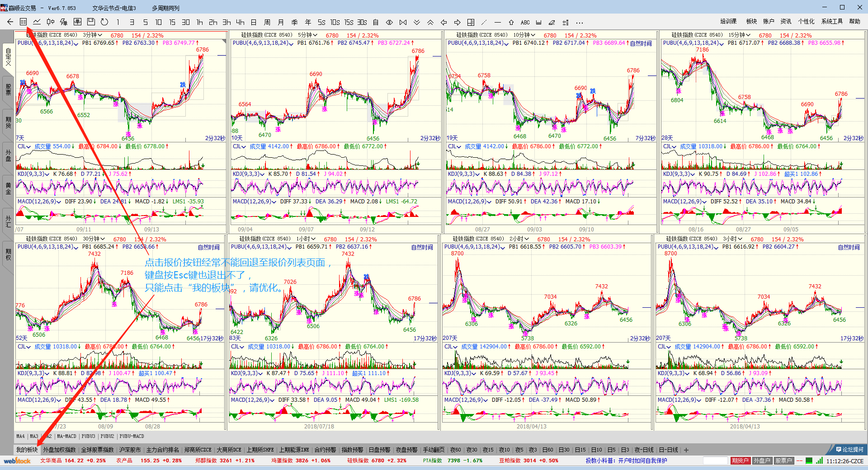Open the 系统工具 menu

[x=832, y=21]
